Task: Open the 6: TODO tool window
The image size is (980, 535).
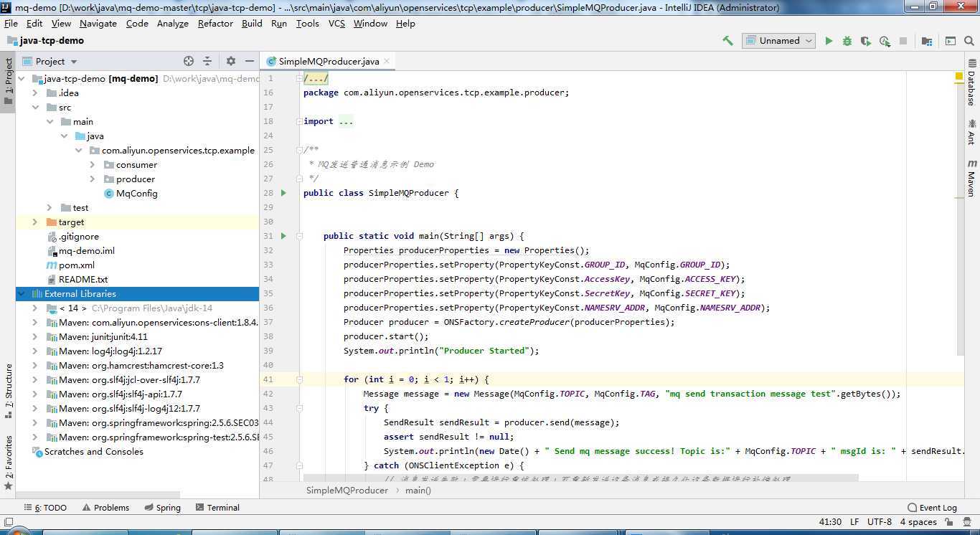Action: [45, 508]
